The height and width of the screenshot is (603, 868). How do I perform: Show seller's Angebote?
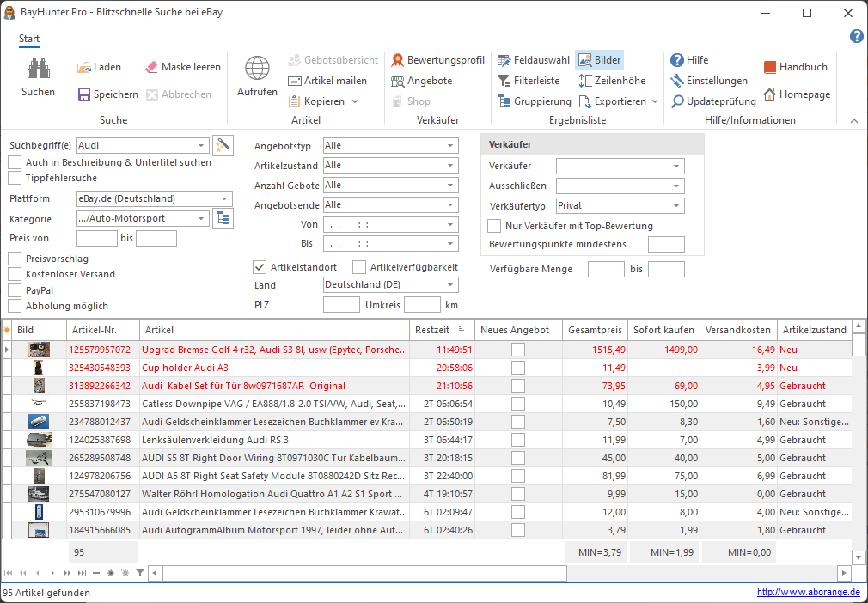421,81
